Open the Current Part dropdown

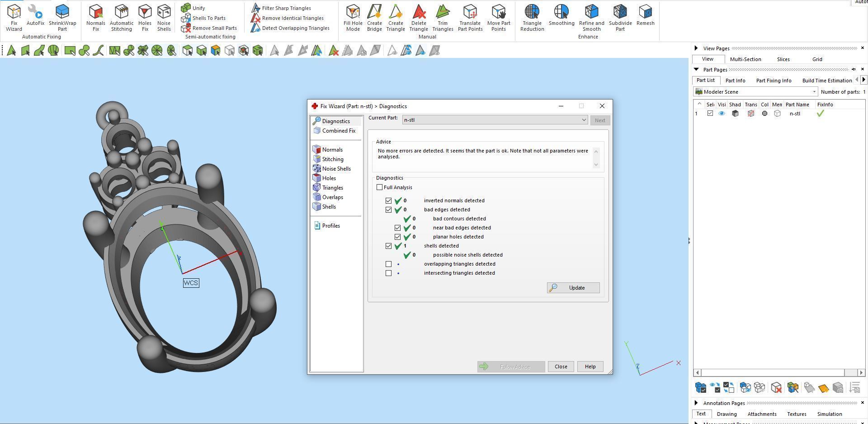pyautogui.click(x=495, y=120)
